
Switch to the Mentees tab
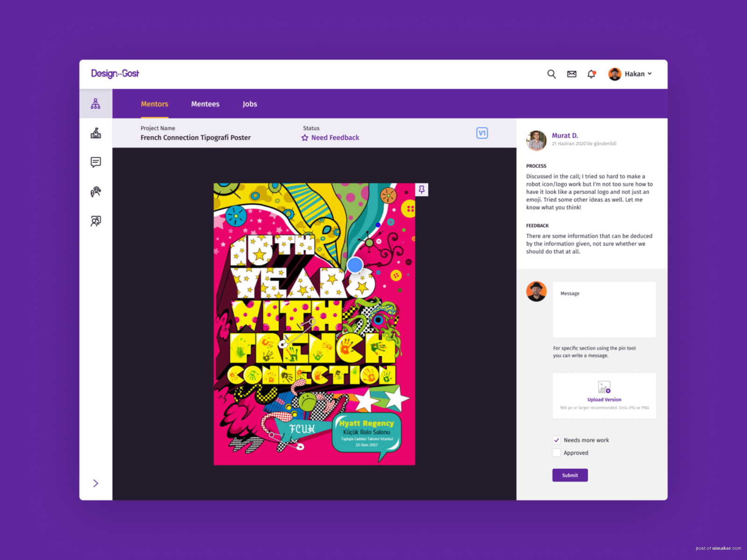click(x=205, y=104)
